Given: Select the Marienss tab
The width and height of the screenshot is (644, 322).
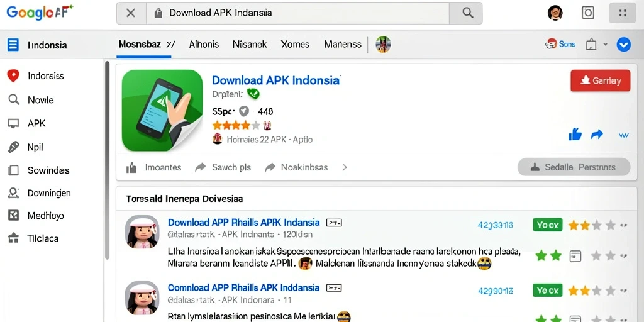Looking at the screenshot, I should 343,44.
